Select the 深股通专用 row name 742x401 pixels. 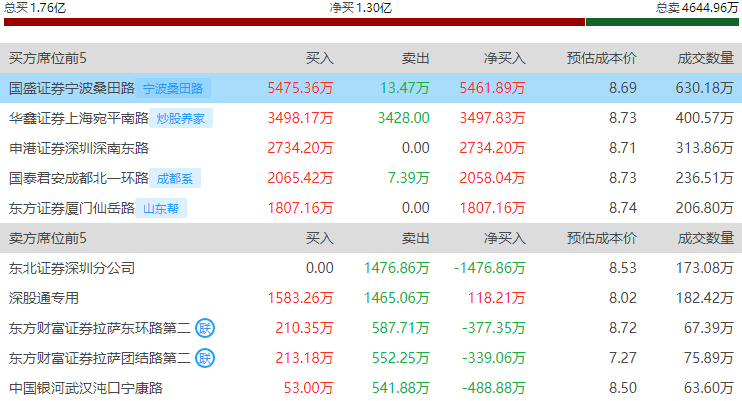tap(44, 298)
